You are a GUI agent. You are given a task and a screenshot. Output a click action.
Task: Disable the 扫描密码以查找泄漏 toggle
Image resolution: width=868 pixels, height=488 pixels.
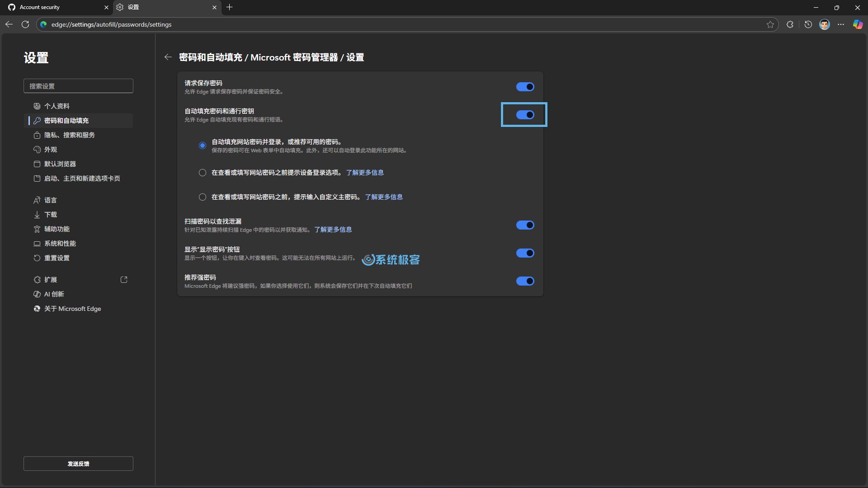point(524,225)
